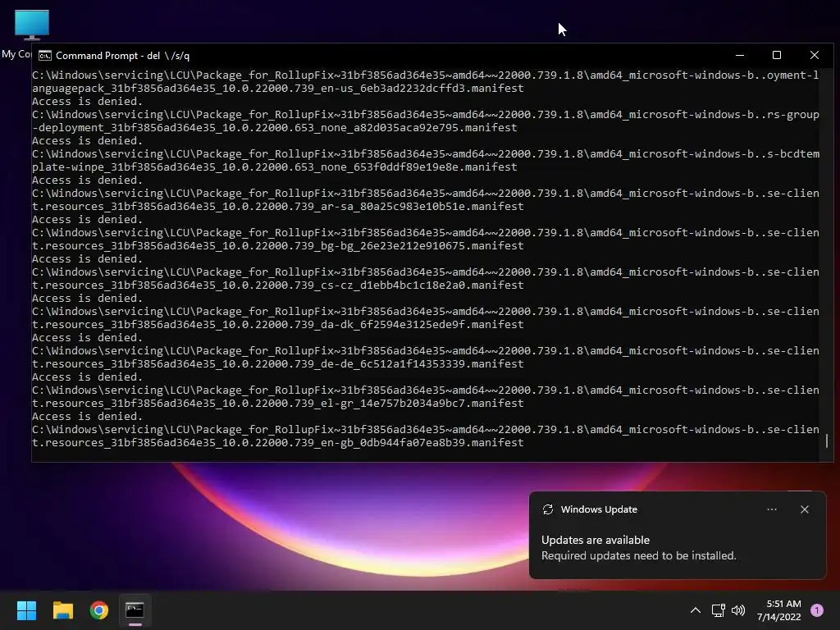This screenshot has width=840, height=630.
Task: Show hidden system tray icons
Action: (x=696, y=610)
